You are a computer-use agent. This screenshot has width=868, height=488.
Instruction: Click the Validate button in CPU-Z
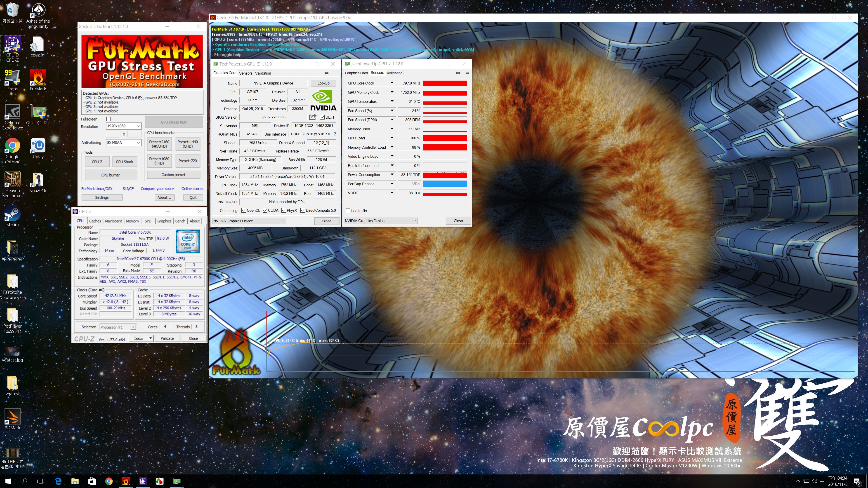[x=167, y=338]
